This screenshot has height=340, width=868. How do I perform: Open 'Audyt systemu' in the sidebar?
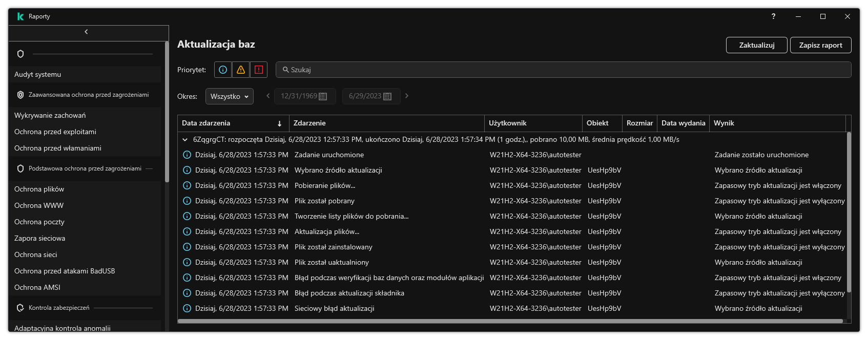pyautogui.click(x=38, y=74)
